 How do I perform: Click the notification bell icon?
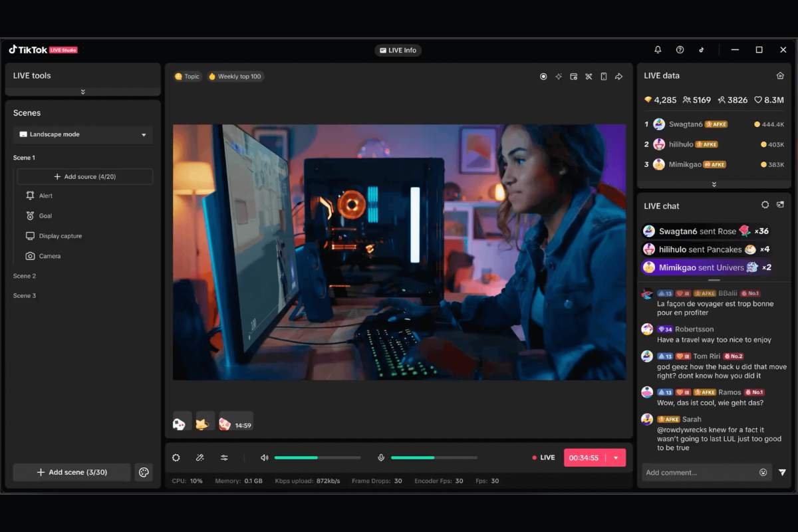(658, 50)
